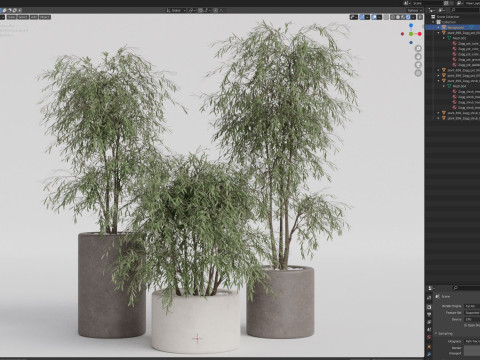Click green Y axis on navigation gizmo
Screen dimensions: 480x360
[x=411, y=34]
